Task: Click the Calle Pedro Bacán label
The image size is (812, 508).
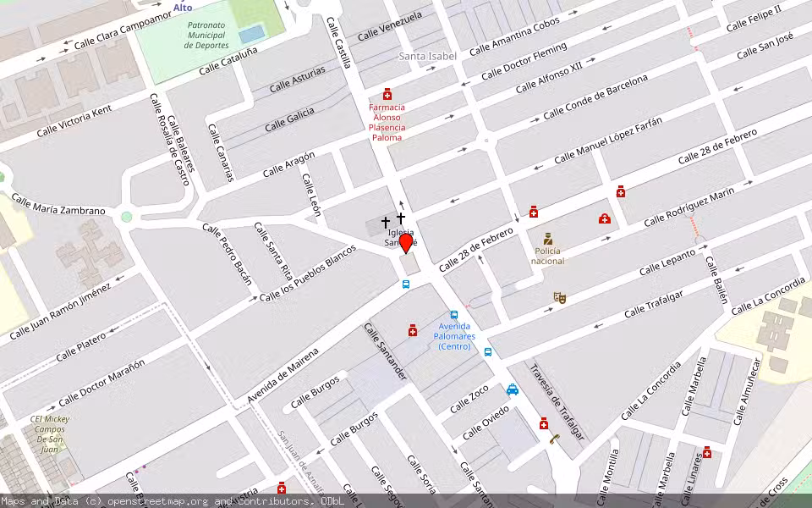Action: (228, 254)
